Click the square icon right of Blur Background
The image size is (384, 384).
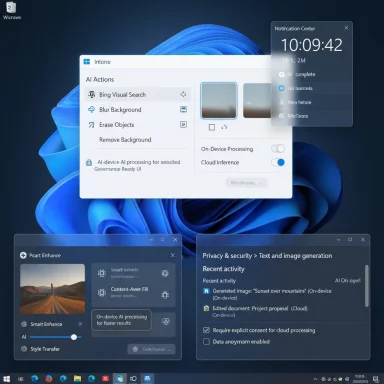tap(183, 109)
